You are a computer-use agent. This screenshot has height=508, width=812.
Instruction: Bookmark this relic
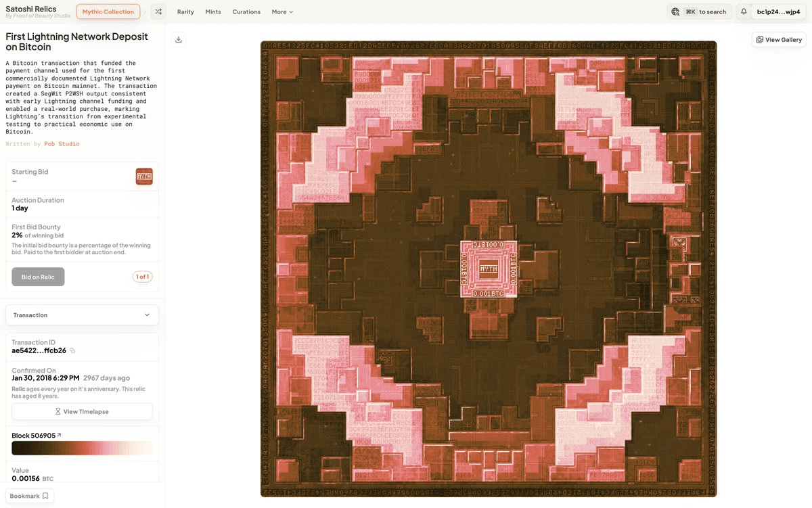point(29,496)
